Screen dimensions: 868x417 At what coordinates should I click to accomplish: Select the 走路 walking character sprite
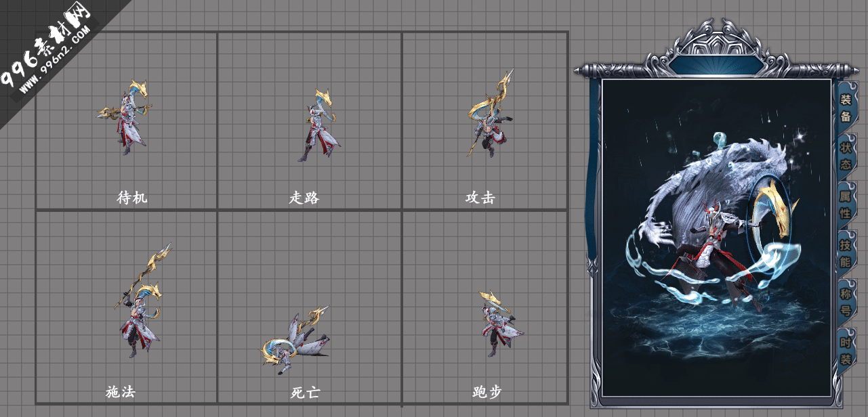pos(318,125)
